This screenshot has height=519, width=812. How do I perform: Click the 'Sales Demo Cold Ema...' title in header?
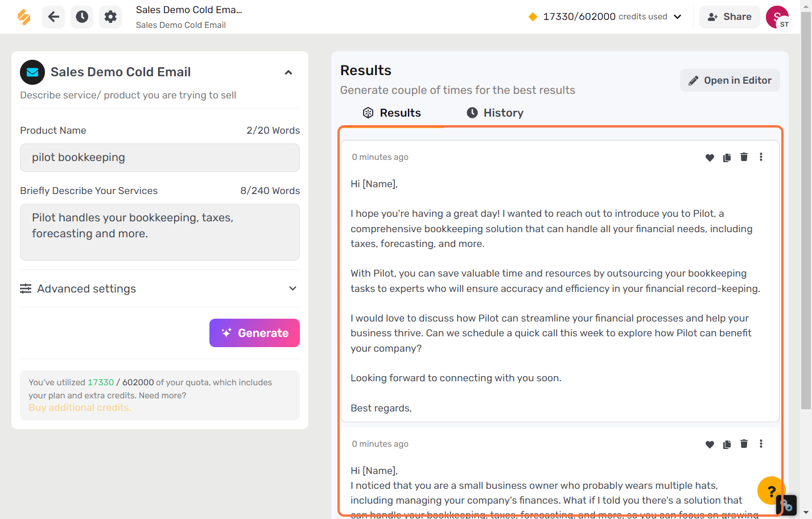tap(189, 10)
